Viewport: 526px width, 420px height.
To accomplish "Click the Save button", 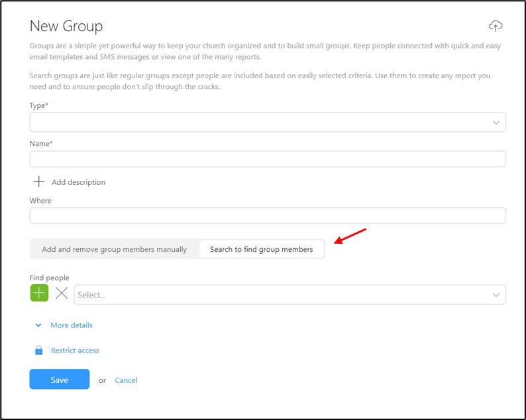I will [x=60, y=379].
